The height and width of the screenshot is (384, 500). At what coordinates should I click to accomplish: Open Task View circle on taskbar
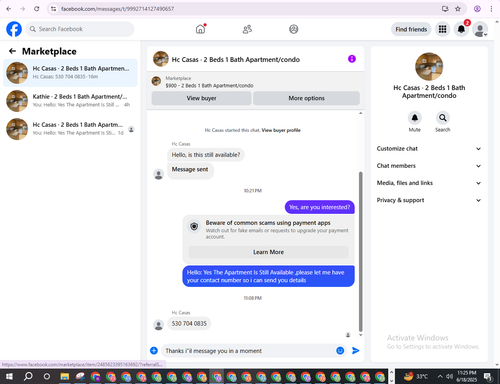(x=47, y=376)
